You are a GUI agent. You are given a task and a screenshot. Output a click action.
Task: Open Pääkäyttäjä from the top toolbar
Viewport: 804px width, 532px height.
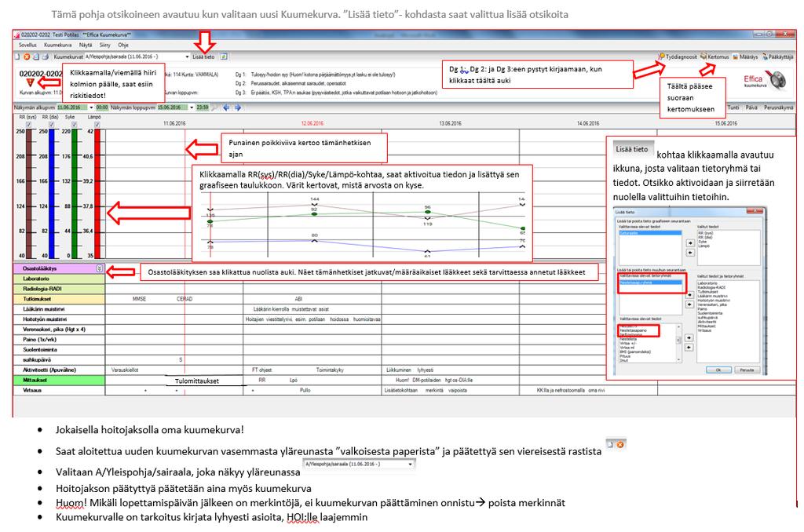(x=777, y=57)
